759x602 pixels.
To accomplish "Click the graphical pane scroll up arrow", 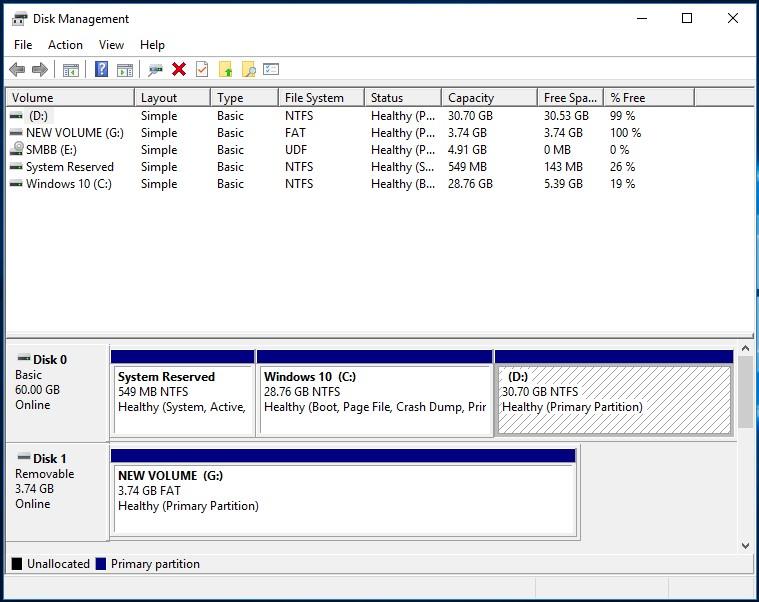I will point(745,348).
